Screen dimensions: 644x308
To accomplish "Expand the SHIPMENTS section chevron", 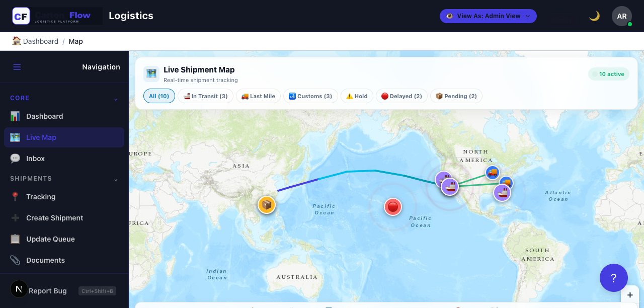I will [116, 179].
